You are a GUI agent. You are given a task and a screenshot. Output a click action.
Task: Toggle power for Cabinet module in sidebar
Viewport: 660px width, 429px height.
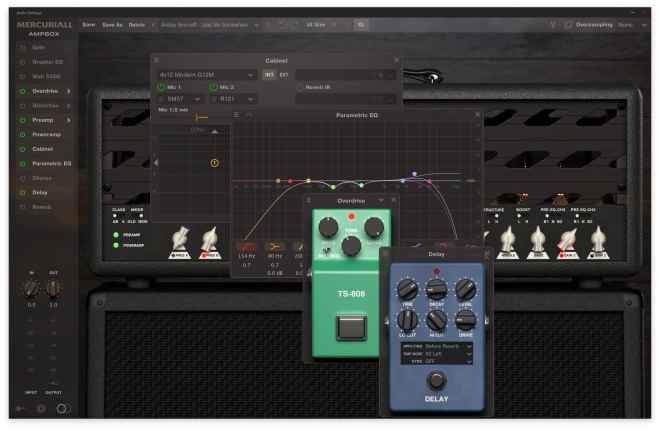(23, 149)
